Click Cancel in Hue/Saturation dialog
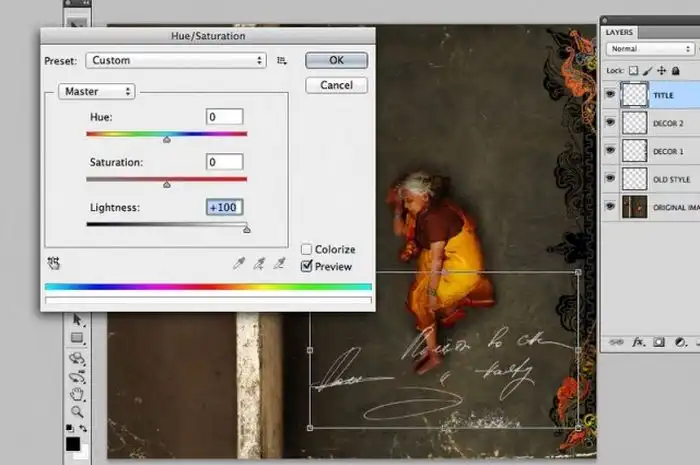 (337, 85)
